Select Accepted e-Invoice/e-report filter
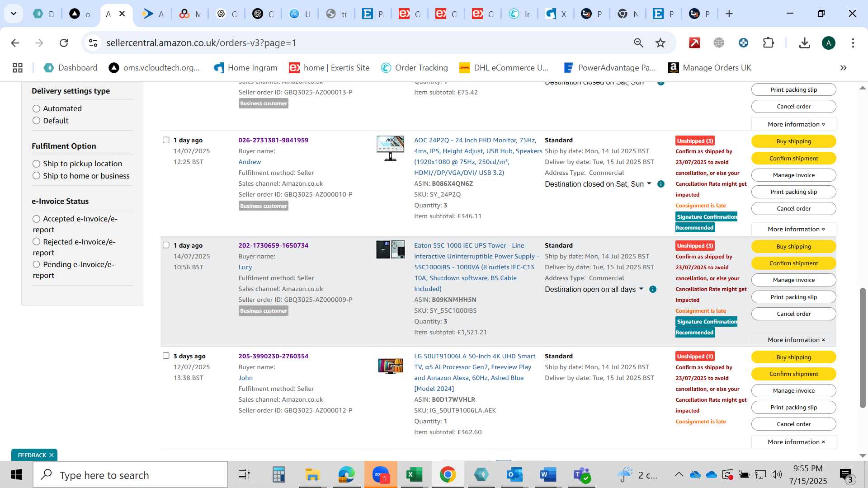This screenshot has width=868, height=488. coord(37,219)
